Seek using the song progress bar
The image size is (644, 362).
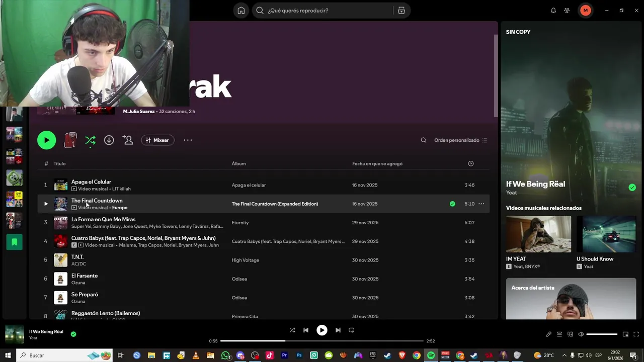coord(322,341)
